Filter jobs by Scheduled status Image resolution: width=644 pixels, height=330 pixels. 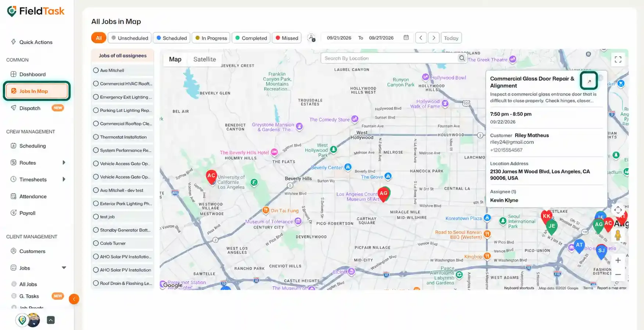pyautogui.click(x=172, y=38)
